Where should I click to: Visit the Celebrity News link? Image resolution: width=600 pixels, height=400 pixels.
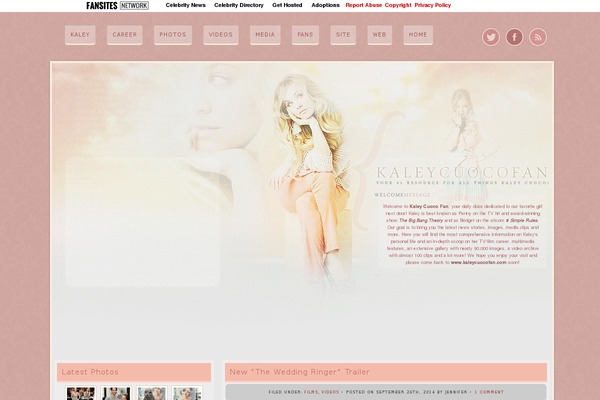click(x=186, y=5)
